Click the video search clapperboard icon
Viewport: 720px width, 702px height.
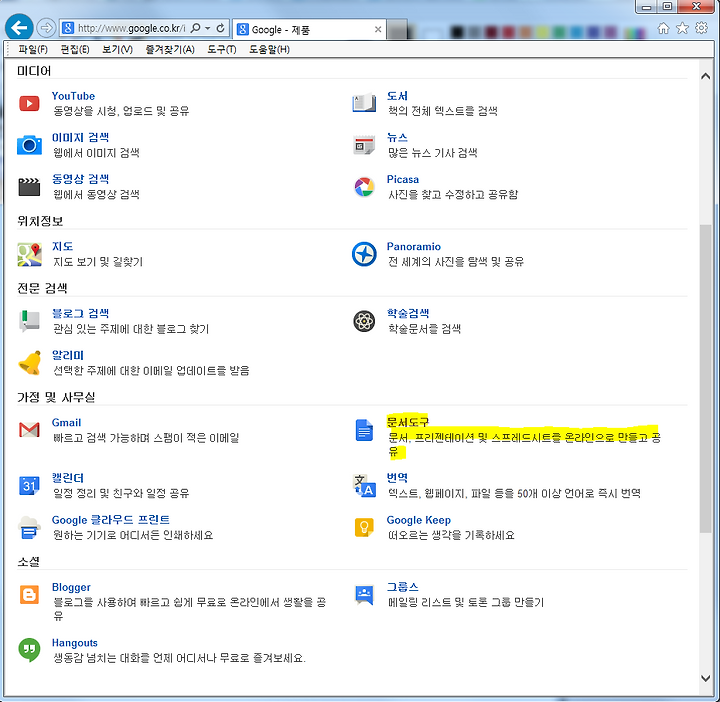coord(29,187)
